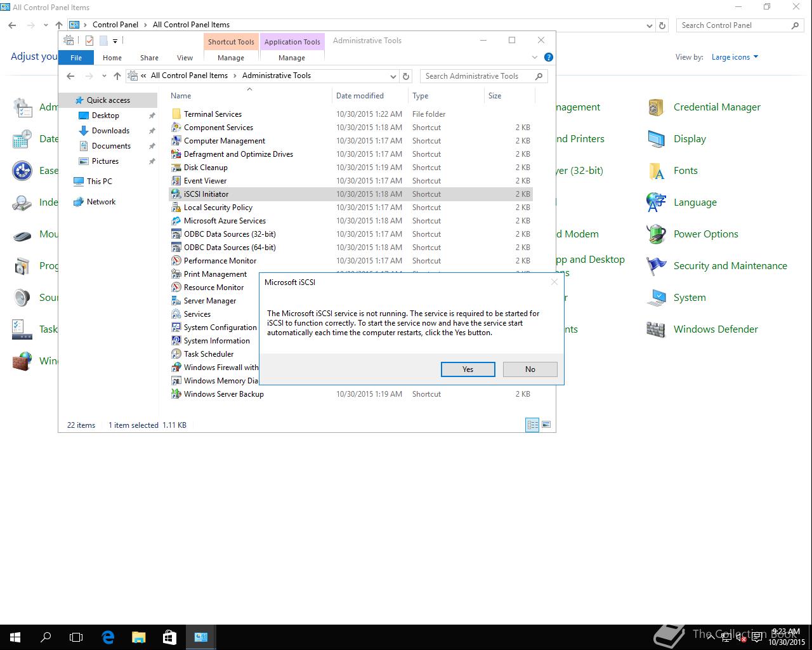Select the ODBC Data Sources (64-bit) icon
Viewport: 812px width, 650px height.
[176, 248]
